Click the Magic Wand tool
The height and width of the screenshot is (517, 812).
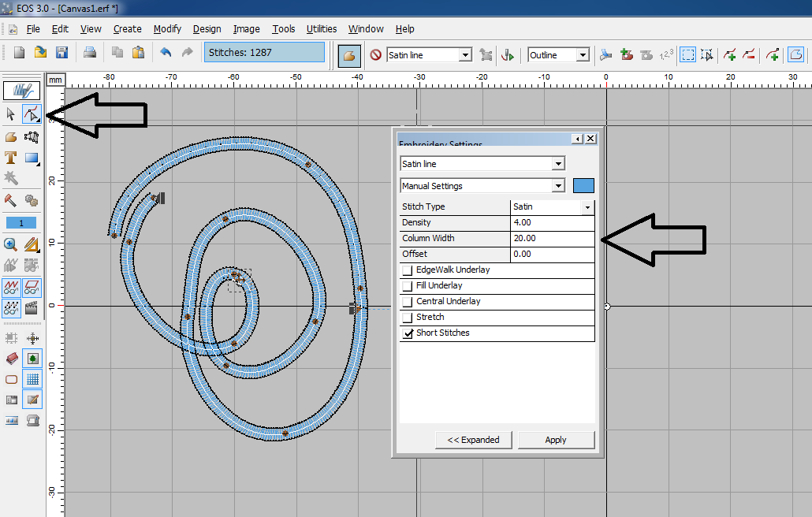(11, 178)
